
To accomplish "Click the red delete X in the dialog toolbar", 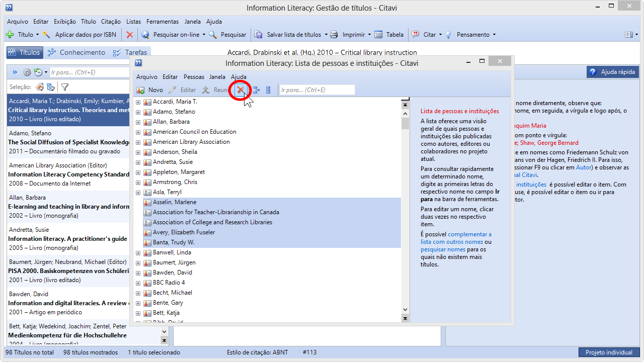I will tap(240, 90).
